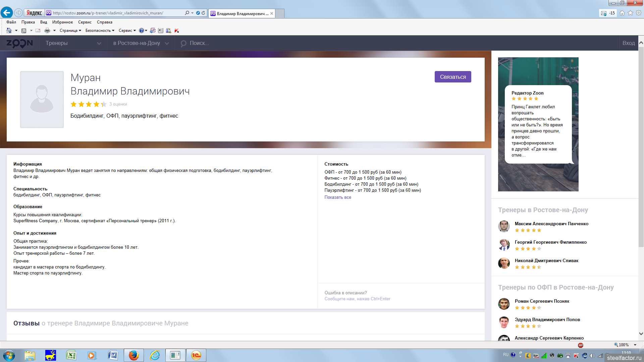Open Эдуард Владимирович Попов trainer profile

[547, 320]
